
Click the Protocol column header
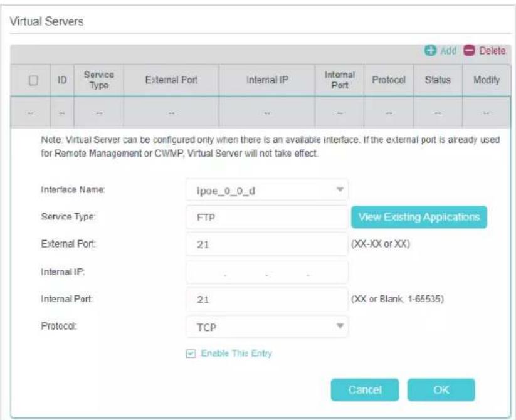click(x=389, y=80)
